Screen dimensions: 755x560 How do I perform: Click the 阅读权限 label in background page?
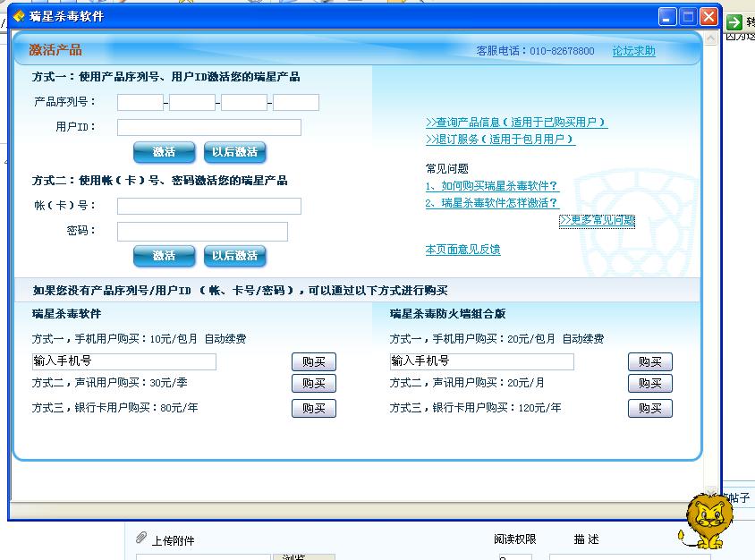[x=515, y=539]
